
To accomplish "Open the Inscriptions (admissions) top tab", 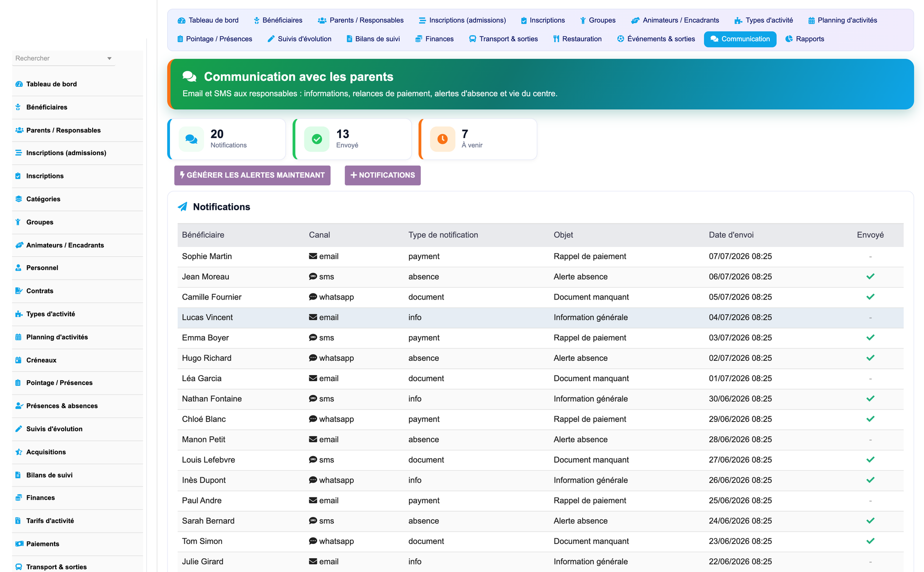I will (462, 20).
